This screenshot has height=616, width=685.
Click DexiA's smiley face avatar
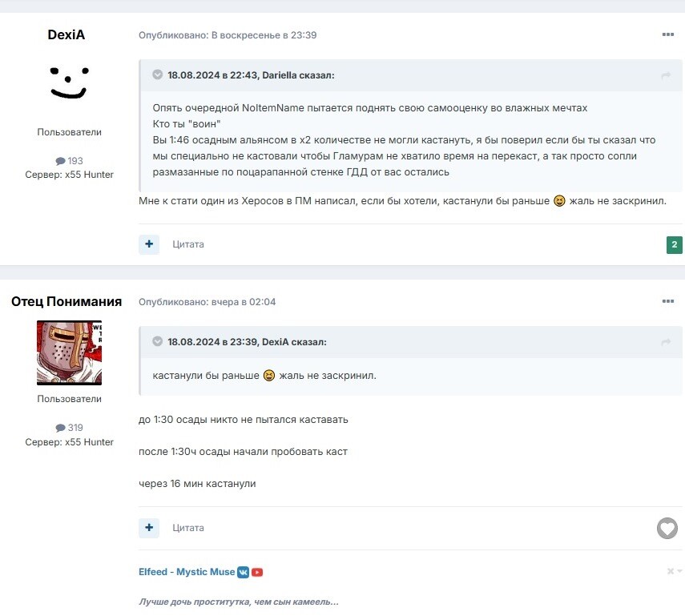[x=69, y=83]
